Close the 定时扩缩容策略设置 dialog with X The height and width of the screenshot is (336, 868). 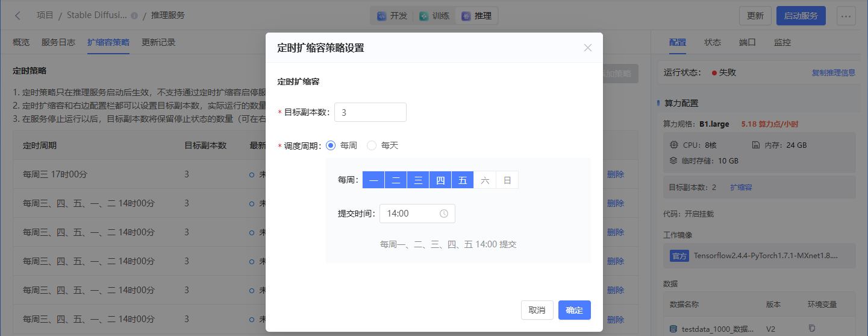point(588,48)
